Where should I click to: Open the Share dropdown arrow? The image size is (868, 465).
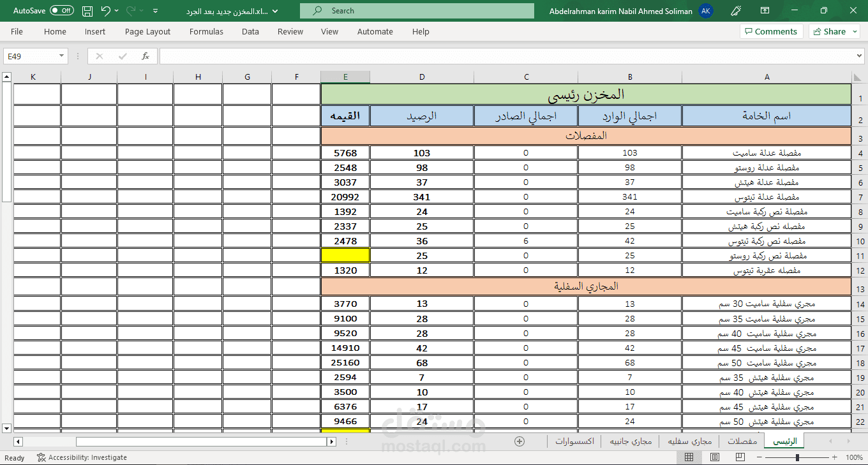(x=855, y=31)
